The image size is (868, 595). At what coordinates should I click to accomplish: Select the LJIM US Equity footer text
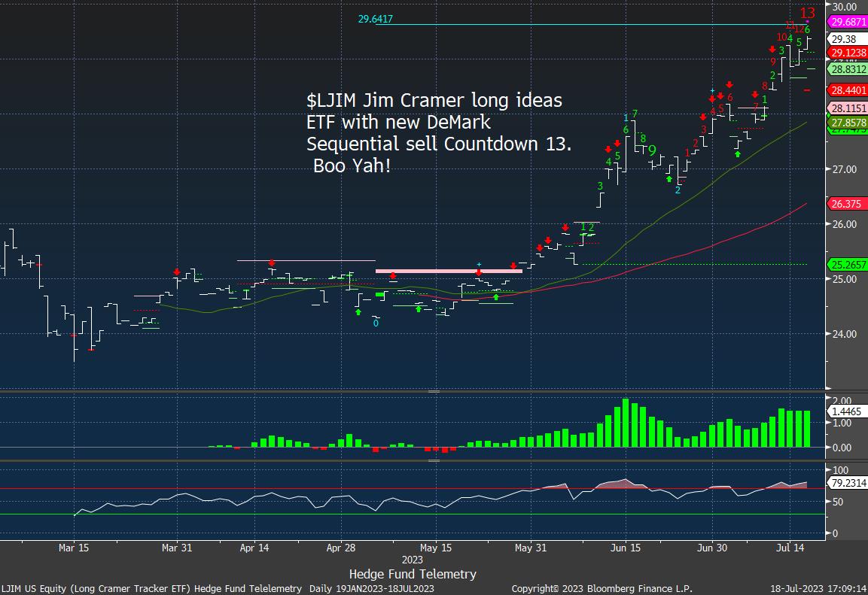(151, 589)
